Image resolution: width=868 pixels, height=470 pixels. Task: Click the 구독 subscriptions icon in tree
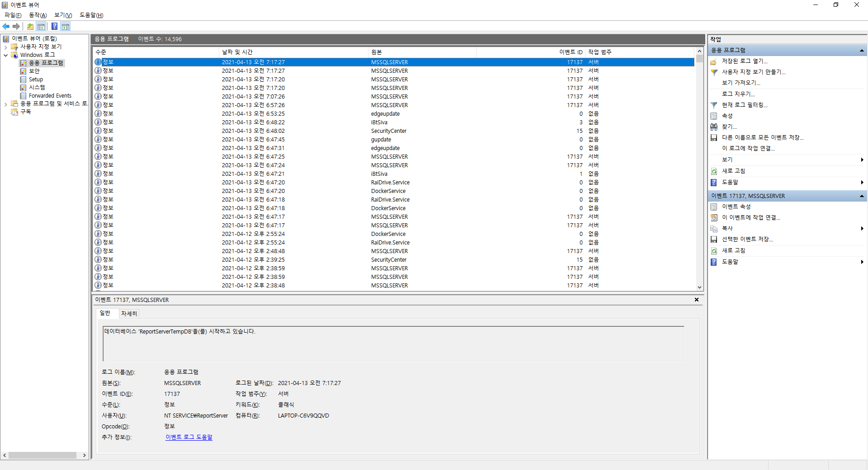pyautogui.click(x=14, y=112)
